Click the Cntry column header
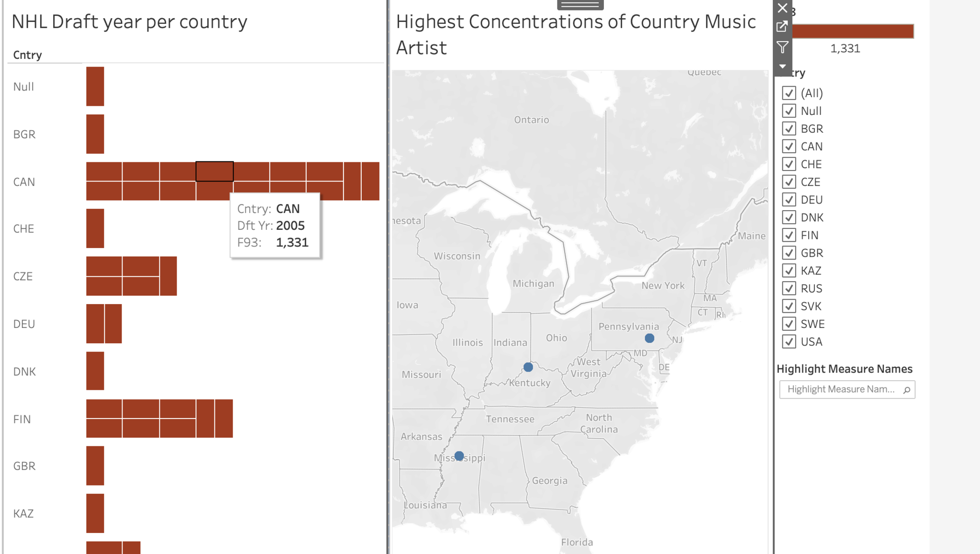The width and height of the screenshot is (980, 554). [x=28, y=55]
